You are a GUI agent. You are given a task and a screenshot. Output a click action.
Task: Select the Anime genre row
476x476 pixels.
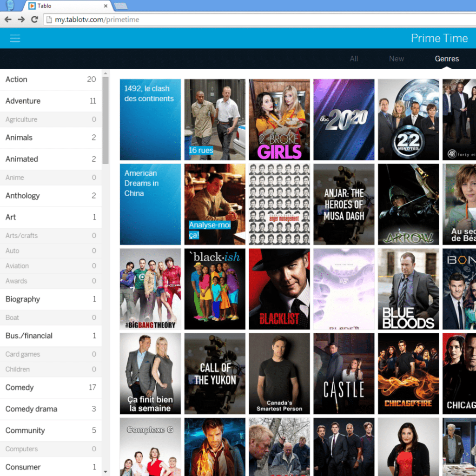coord(51,178)
